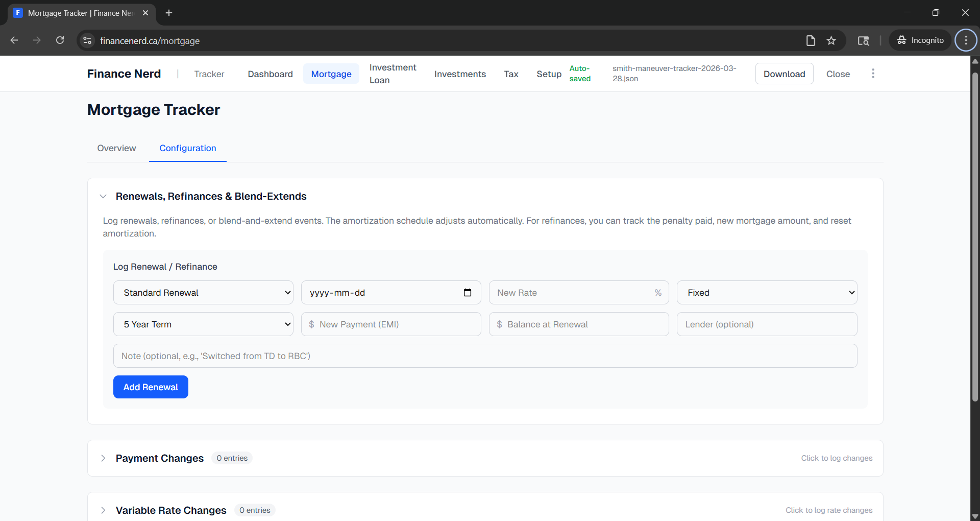Image resolution: width=980 pixels, height=521 pixels.
Task: Collapse the Renewals, Refinances & Blend-Extends section
Action: (x=103, y=197)
